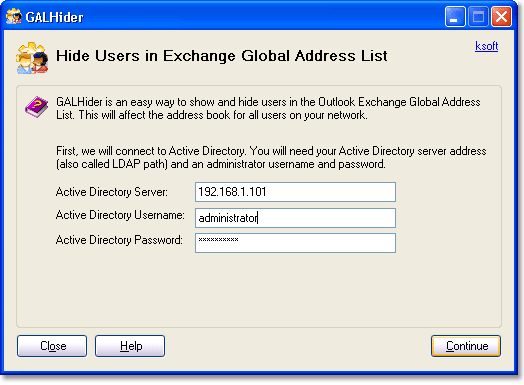This screenshot has height=385, width=524.
Task: Click the disabled maximize button in the title bar
Action: [478, 17]
